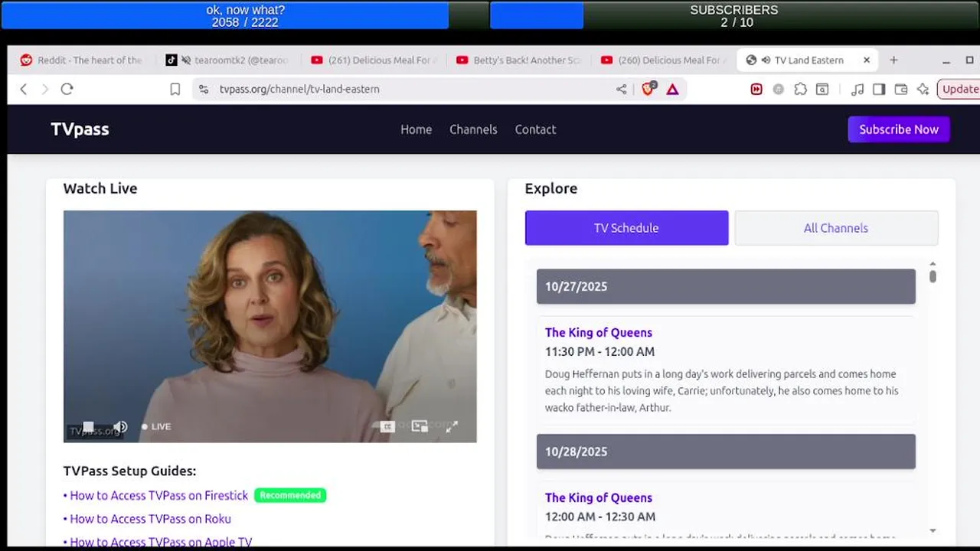Toggle the browser sidebar panel
Screen dimensions: 980x551
[879, 89]
